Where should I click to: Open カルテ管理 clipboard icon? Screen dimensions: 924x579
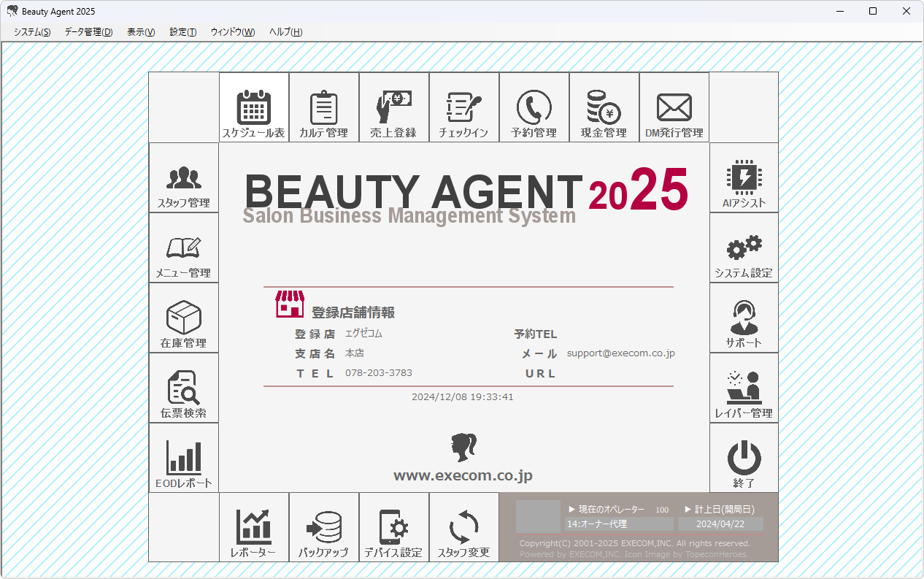tap(324, 108)
